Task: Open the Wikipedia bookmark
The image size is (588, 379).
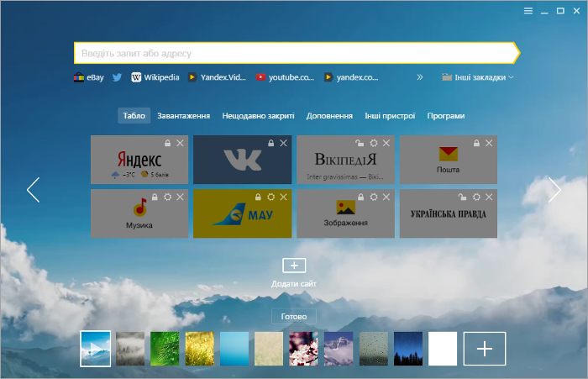Action: 155,77
